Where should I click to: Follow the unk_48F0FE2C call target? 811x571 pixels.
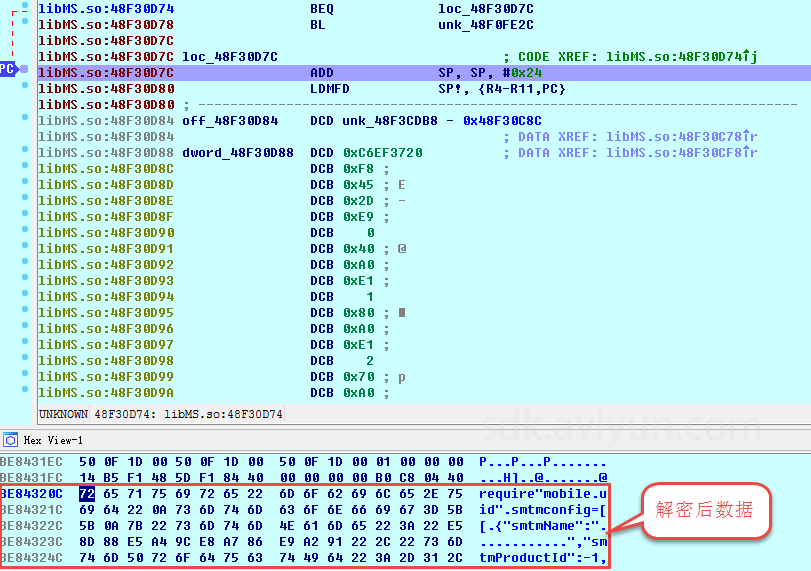point(486,25)
